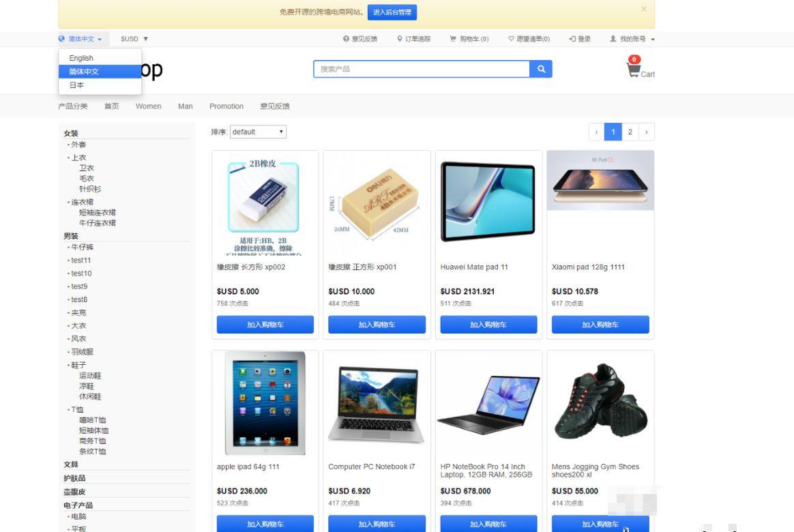Open the Promotion navigation tab
Image resolution: width=794 pixels, height=532 pixels.
point(226,106)
